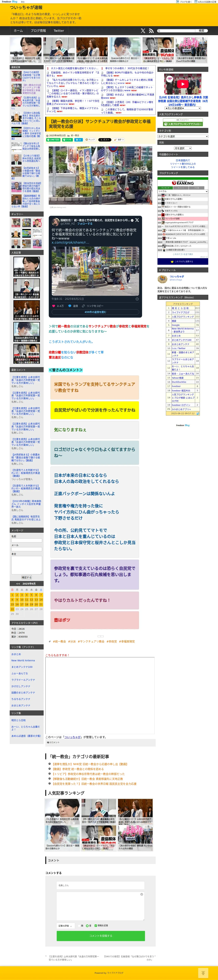
Task: Click the 拍手 applause button
Action: 119,140
